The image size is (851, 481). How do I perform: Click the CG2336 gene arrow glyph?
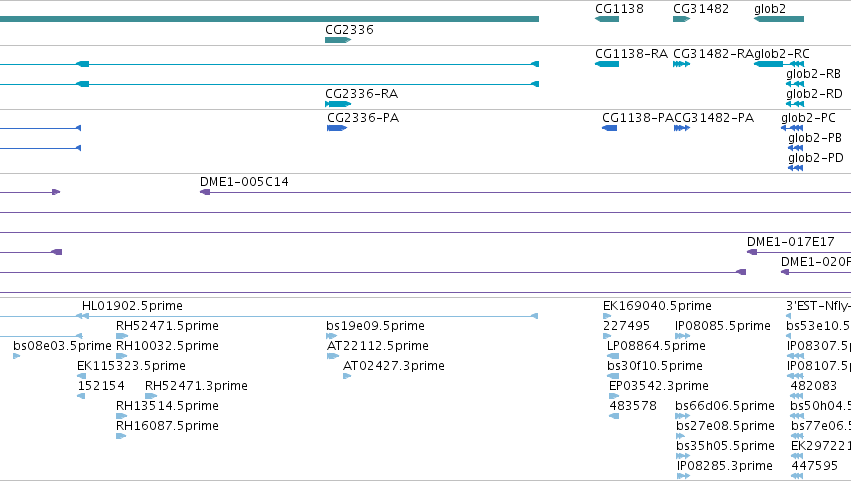(338, 40)
